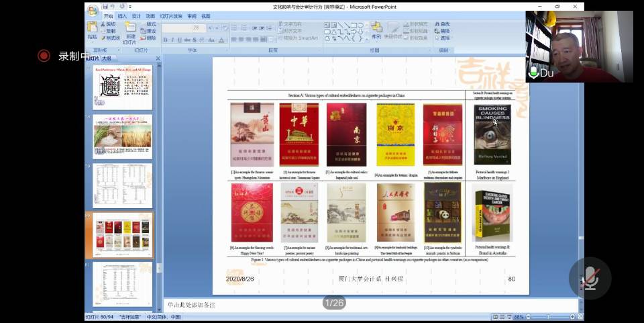Open the font size dropdown showing 28

(204, 28)
